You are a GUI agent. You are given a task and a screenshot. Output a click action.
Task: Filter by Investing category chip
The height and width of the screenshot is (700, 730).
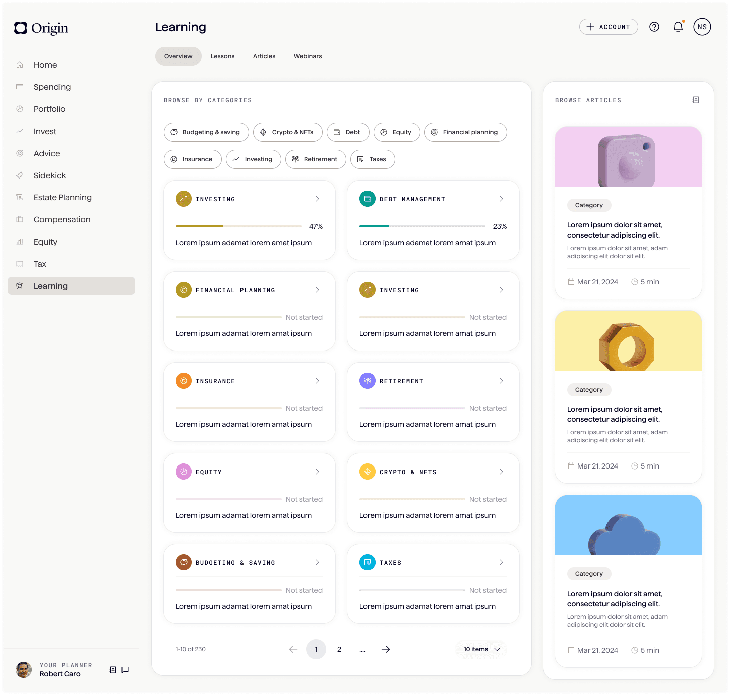coord(254,159)
